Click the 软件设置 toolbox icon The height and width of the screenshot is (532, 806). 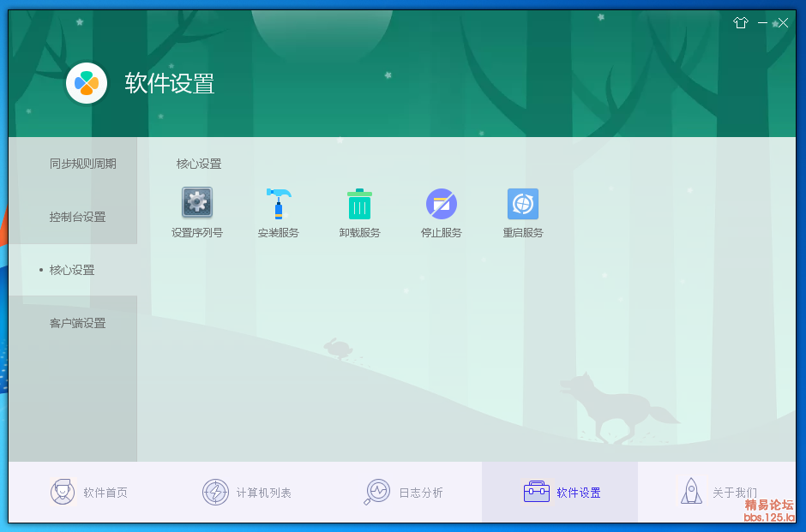(x=536, y=492)
